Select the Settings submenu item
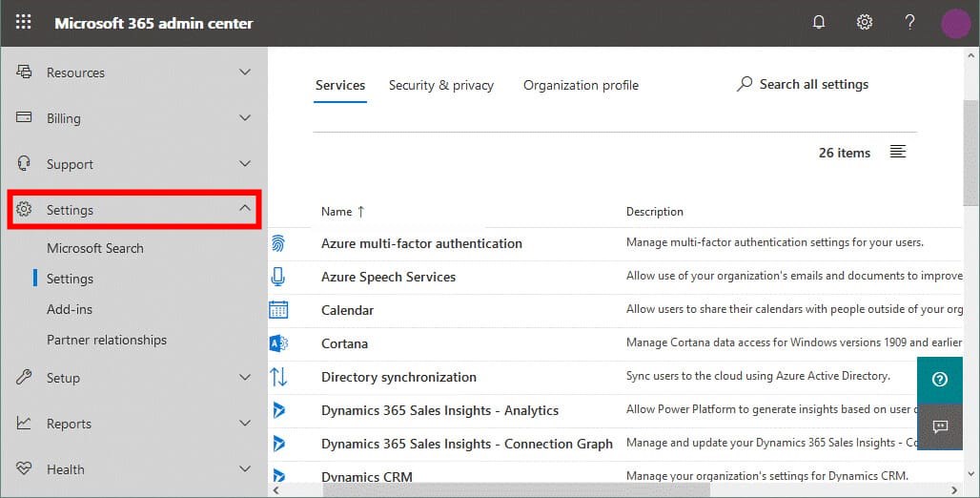 coord(70,279)
